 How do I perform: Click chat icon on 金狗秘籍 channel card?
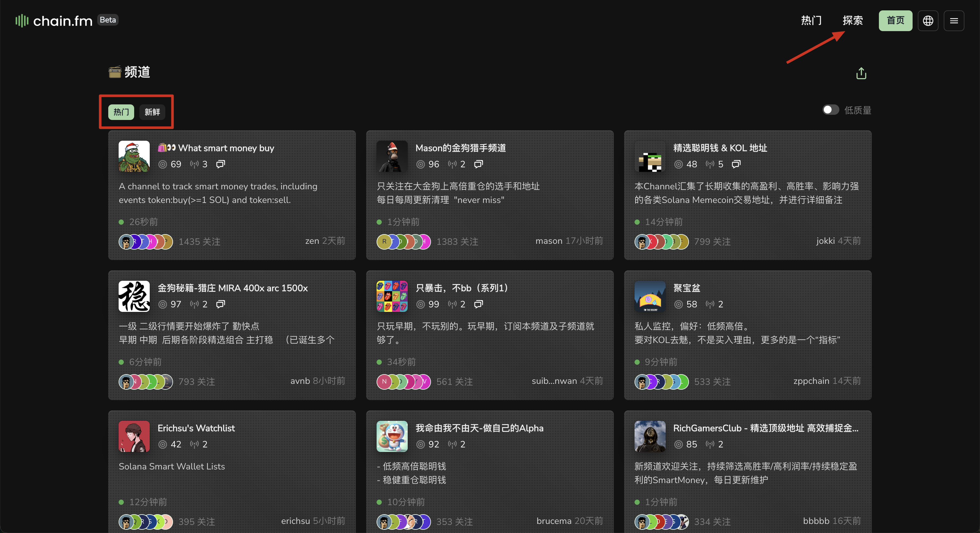click(x=221, y=304)
